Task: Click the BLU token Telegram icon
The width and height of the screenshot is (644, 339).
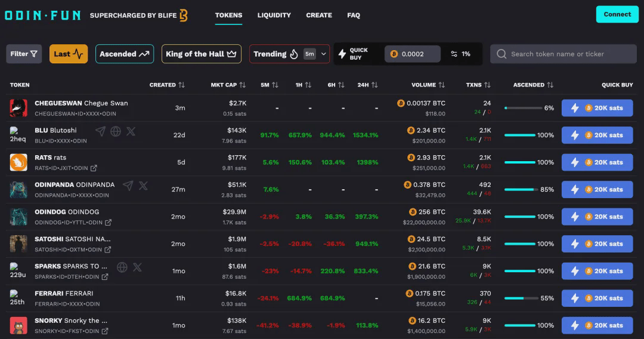Action: [x=101, y=131]
